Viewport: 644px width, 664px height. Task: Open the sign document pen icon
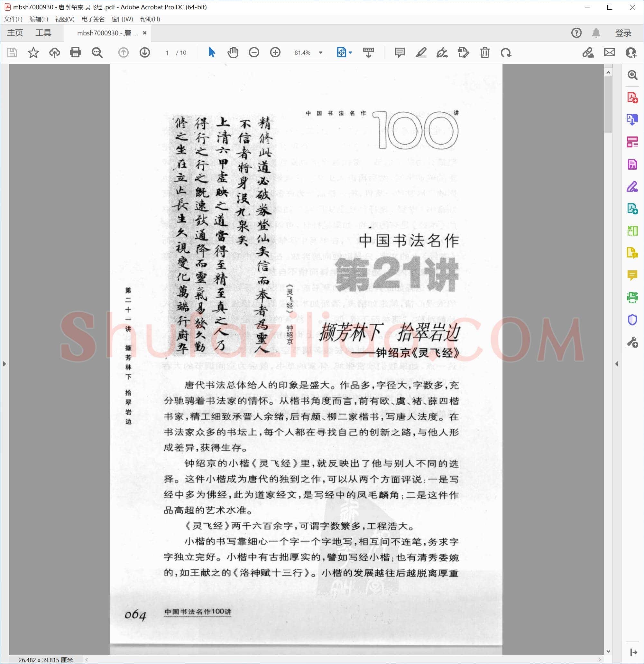tap(442, 52)
